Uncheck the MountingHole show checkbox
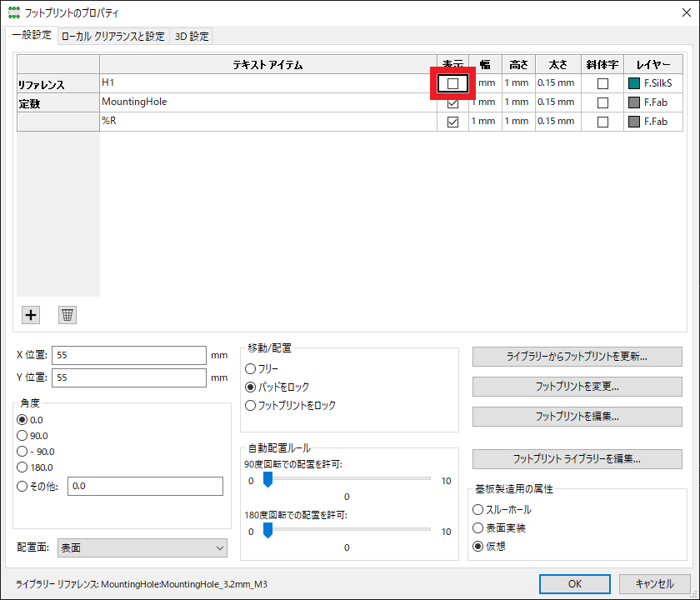 [452, 102]
